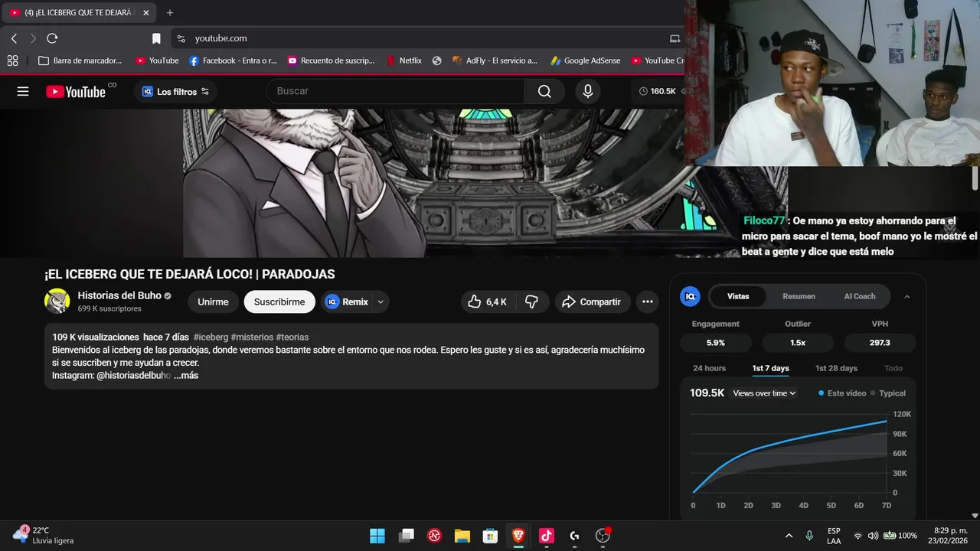Open the Facebook bookmark
The width and height of the screenshot is (980, 551).
[x=233, y=60]
